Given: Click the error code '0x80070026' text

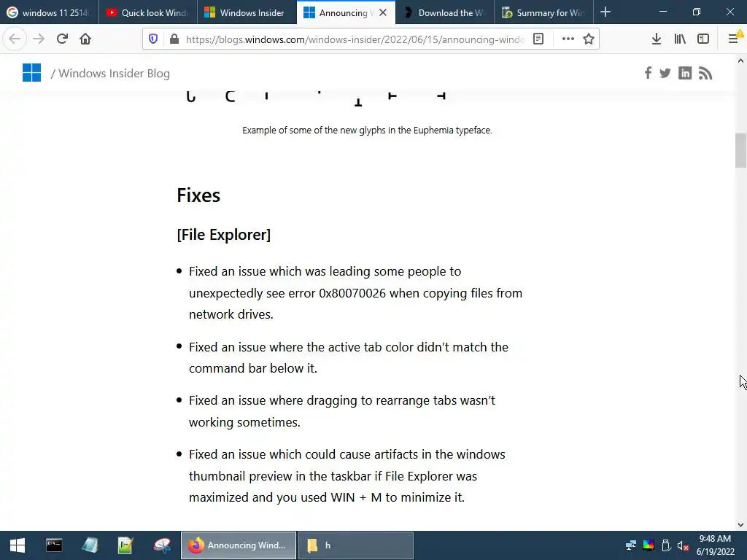Looking at the screenshot, I should point(352,293).
